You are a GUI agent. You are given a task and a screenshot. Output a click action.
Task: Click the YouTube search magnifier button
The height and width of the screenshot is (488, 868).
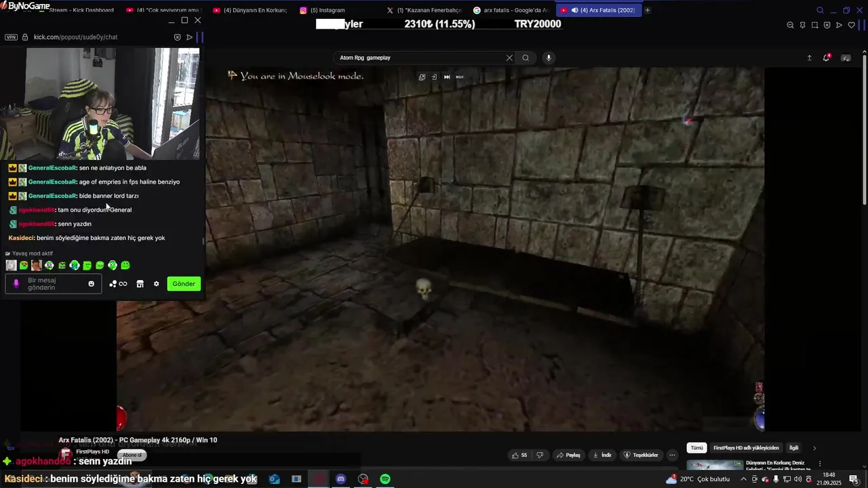[526, 58]
